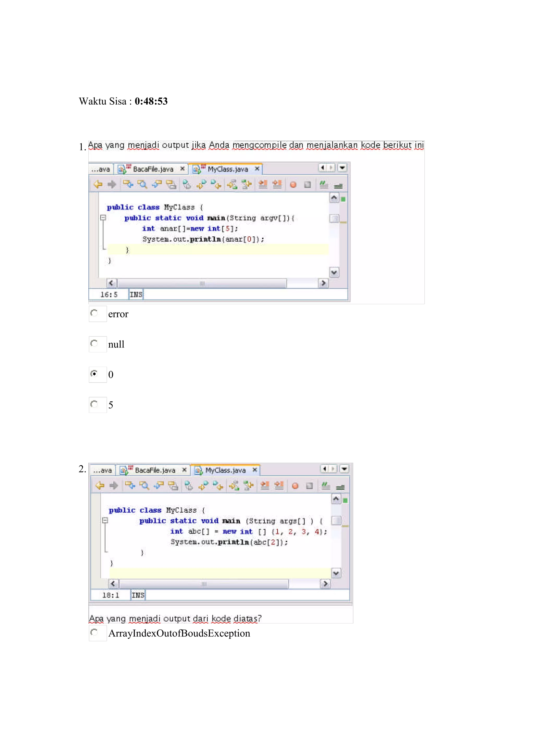The height and width of the screenshot is (756, 534).
Task: Click the scroll-tabs-left arrow in question 1 editor
Action: [323, 167]
